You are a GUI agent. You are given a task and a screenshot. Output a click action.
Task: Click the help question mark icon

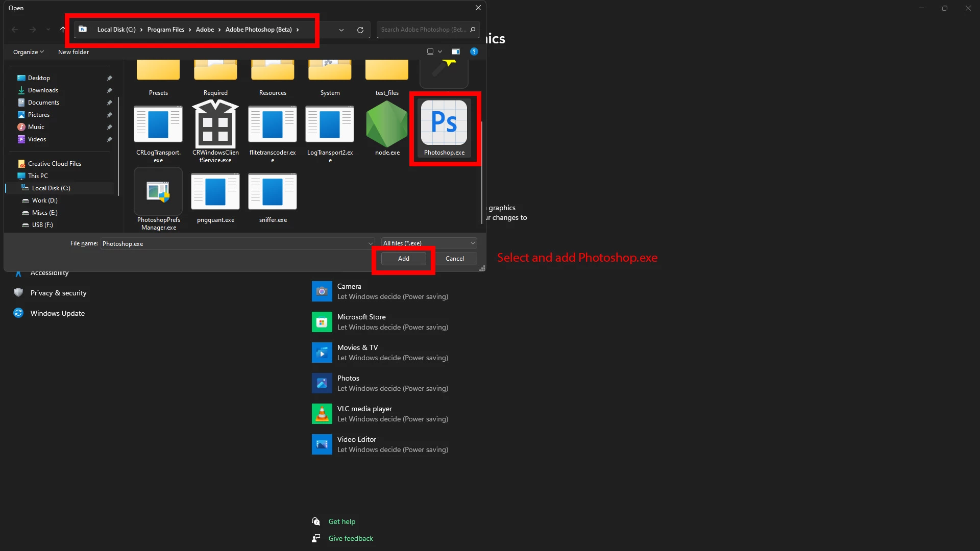tap(474, 52)
